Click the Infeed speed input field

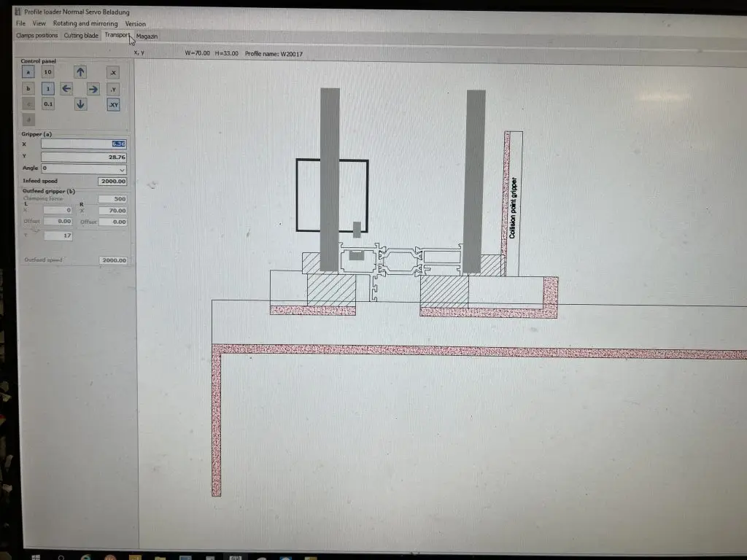pos(112,181)
